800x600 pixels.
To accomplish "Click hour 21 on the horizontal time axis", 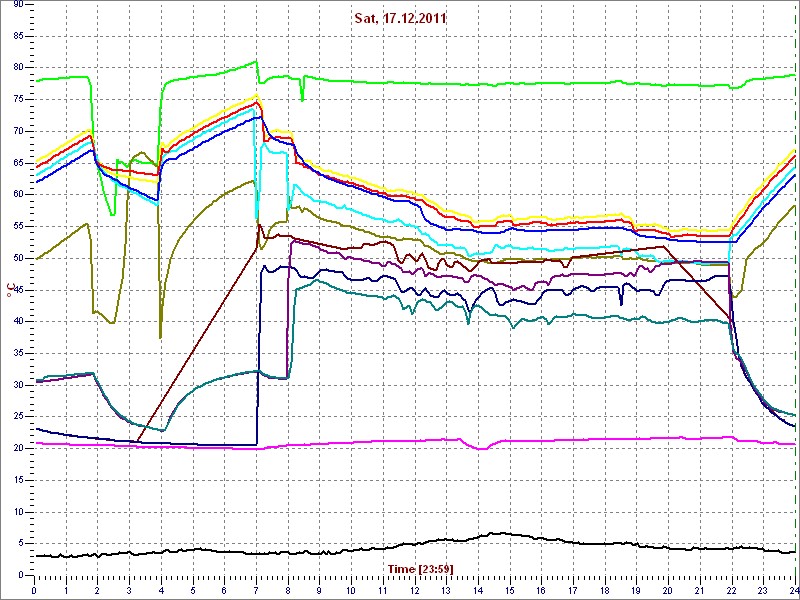I will [x=700, y=590].
